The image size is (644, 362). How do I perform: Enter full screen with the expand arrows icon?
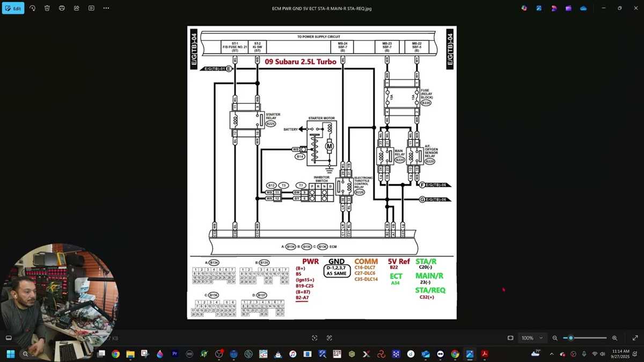coord(635,338)
